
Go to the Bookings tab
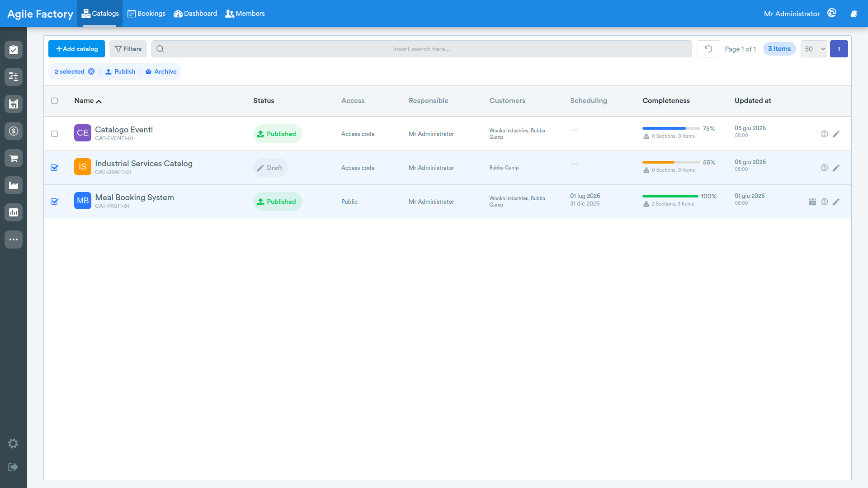(x=146, y=14)
